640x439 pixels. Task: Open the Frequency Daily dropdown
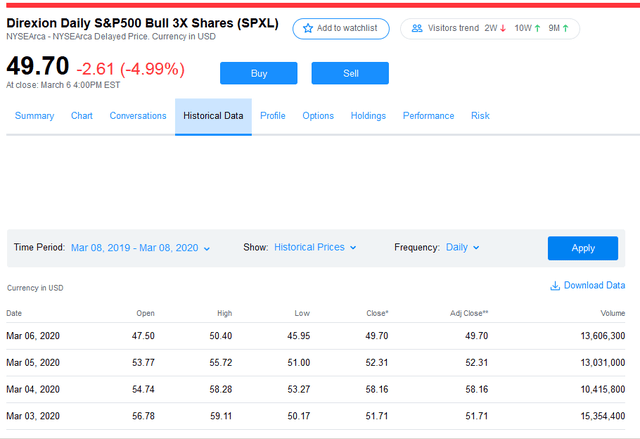point(462,248)
